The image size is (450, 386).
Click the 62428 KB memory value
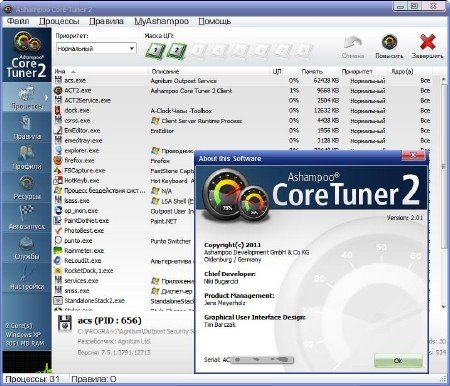coord(326,81)
